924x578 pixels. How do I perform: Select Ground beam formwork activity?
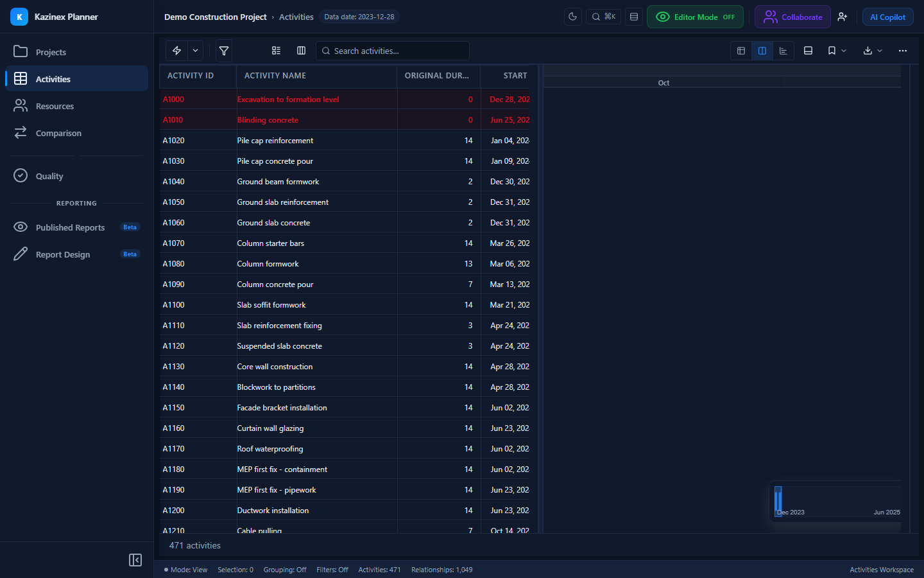pos(278,182)
